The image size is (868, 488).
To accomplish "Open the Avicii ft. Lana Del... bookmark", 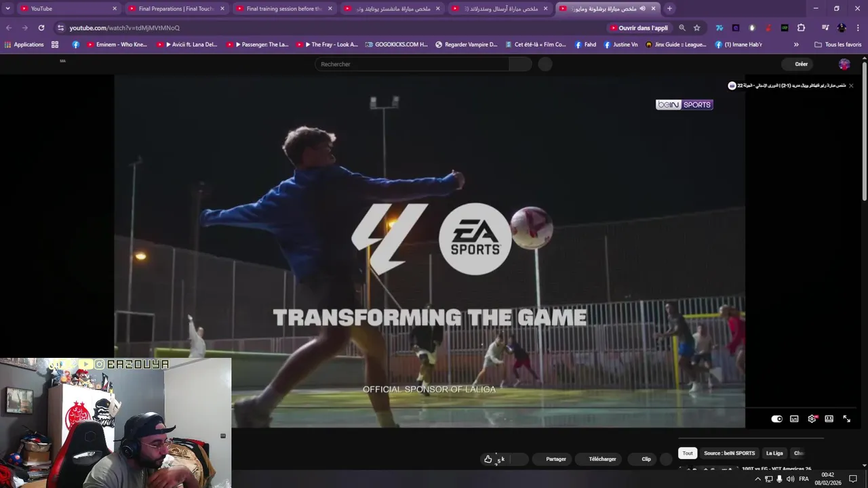I will [187, 45].
